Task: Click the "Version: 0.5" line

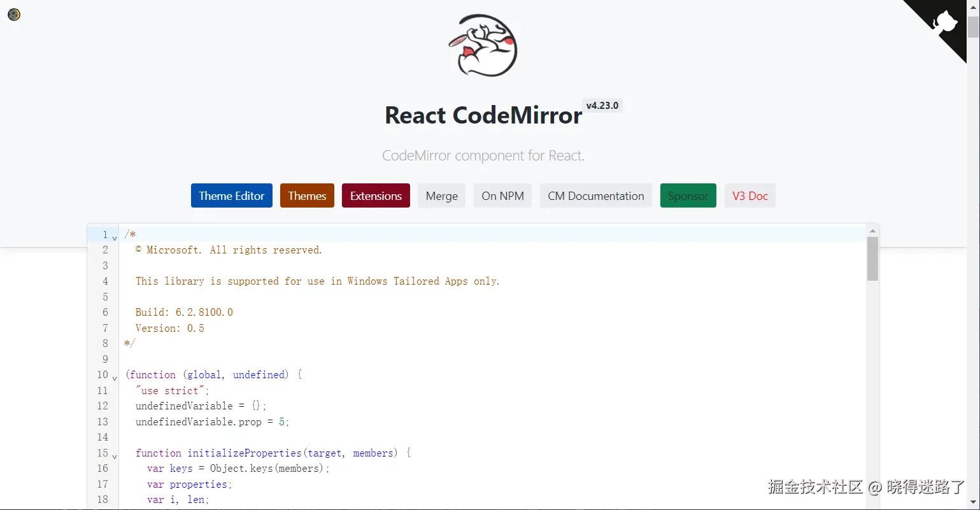Action: click(x=169, y=328)
